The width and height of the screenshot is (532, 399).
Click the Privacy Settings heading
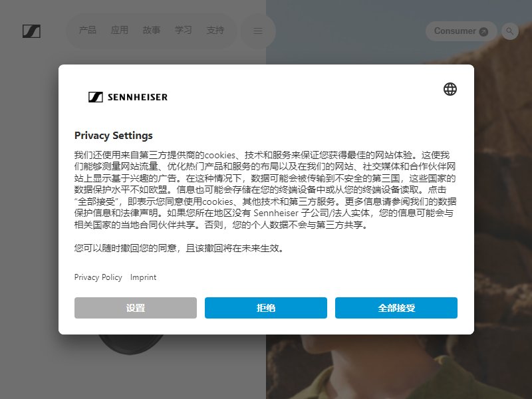pyautogui.click(x=113, y=136)
